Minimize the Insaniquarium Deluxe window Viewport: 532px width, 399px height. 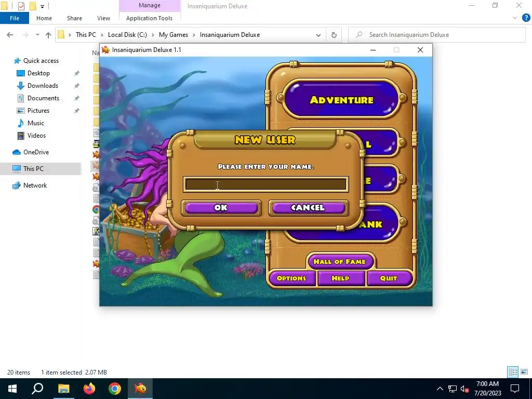pyautogui.click(x=373, y=50)
